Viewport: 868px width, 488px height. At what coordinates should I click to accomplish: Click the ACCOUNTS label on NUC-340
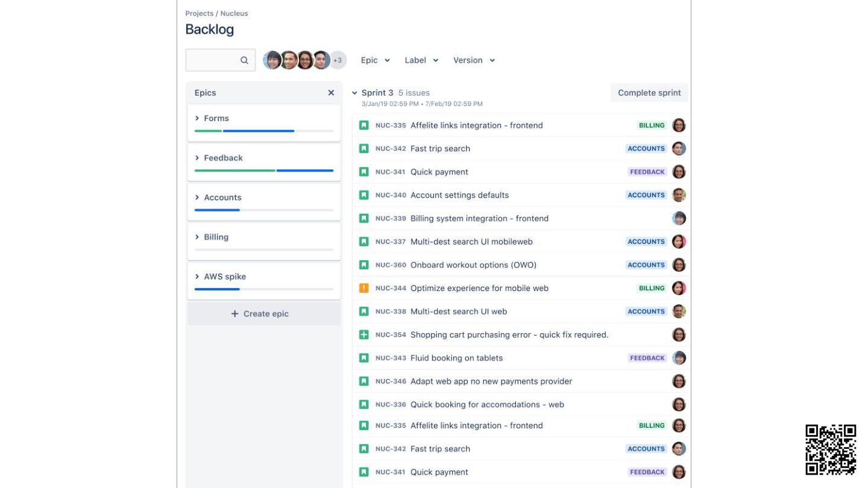[646, 195]
